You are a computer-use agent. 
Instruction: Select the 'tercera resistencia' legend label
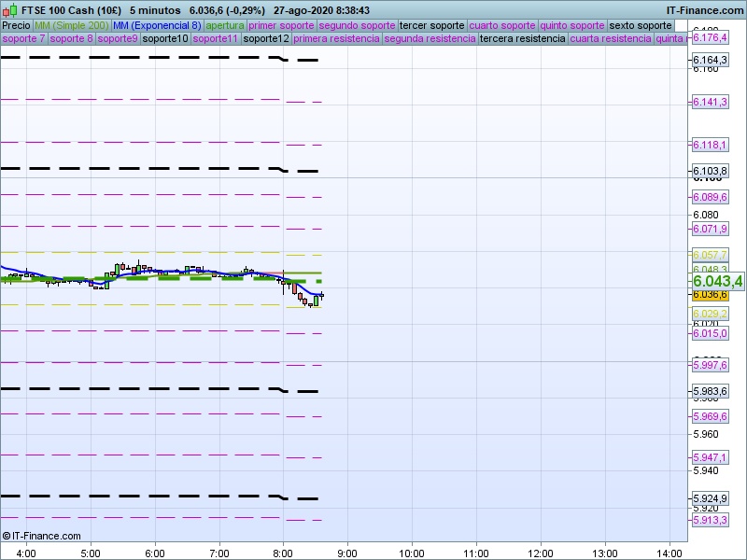coord(522,39)
